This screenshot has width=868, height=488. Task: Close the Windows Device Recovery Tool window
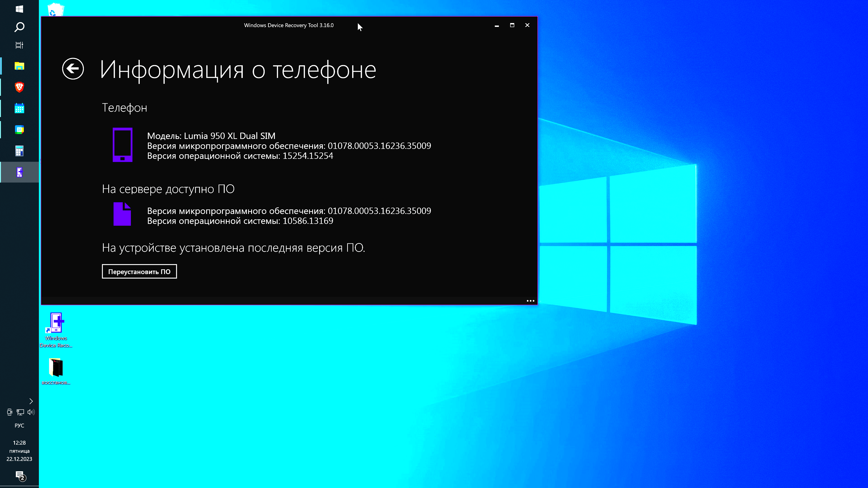tap(527, 25)
